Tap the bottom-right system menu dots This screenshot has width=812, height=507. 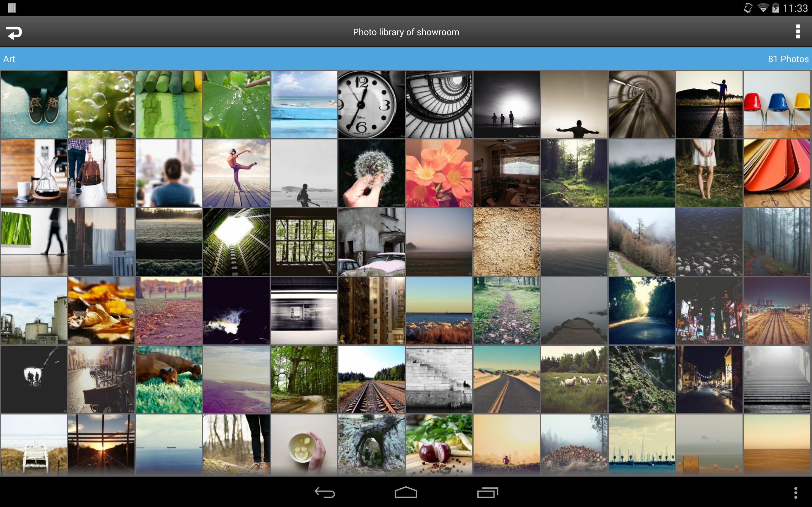coord(795,492)
